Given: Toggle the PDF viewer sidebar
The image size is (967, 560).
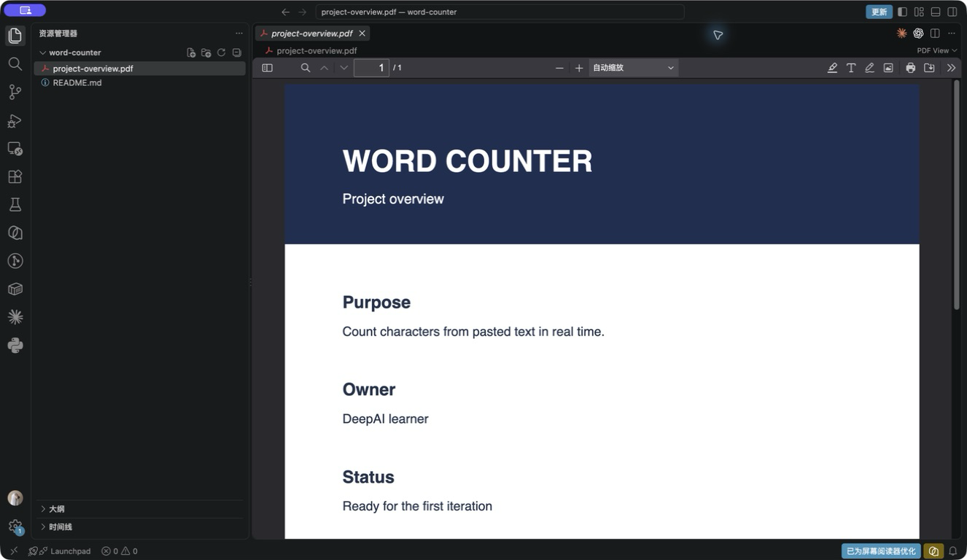Looking at the screenshot, I should click(x=268, y=68).
